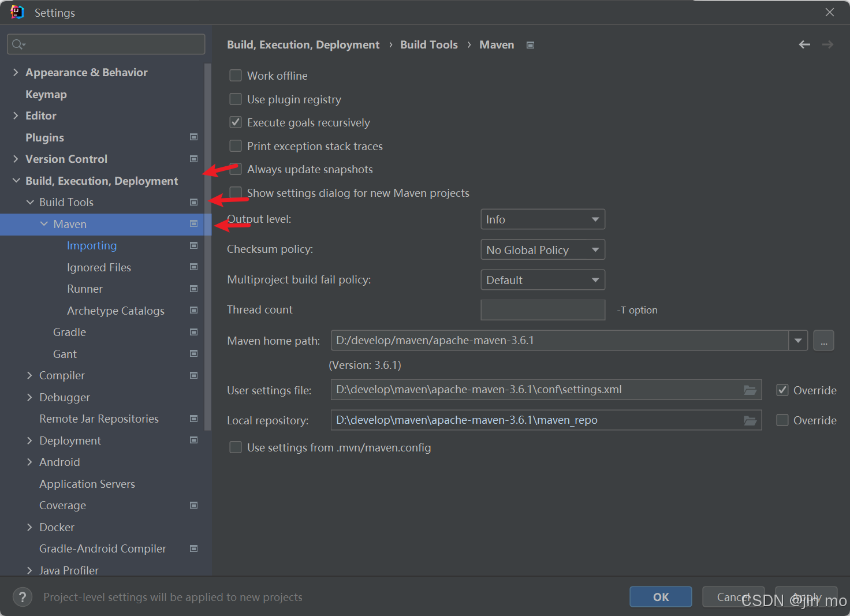This screenshot has height=616, width=850.
Task: Click Build Tools in breadcrumb
Action: pos(429,45)
